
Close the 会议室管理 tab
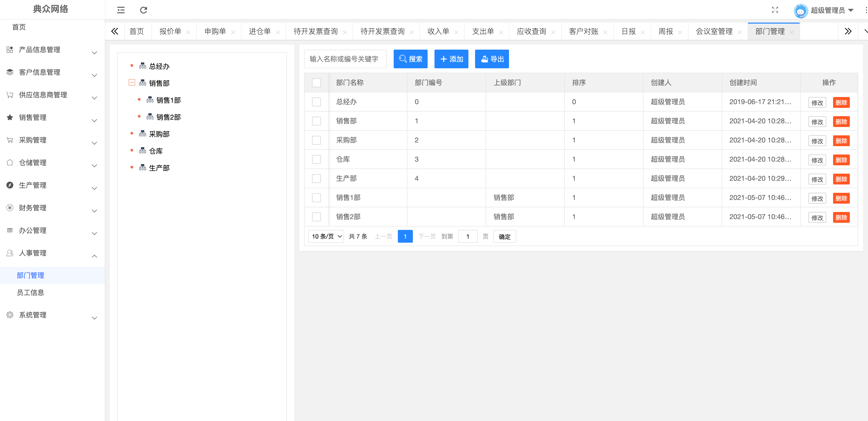coord(740,32)
